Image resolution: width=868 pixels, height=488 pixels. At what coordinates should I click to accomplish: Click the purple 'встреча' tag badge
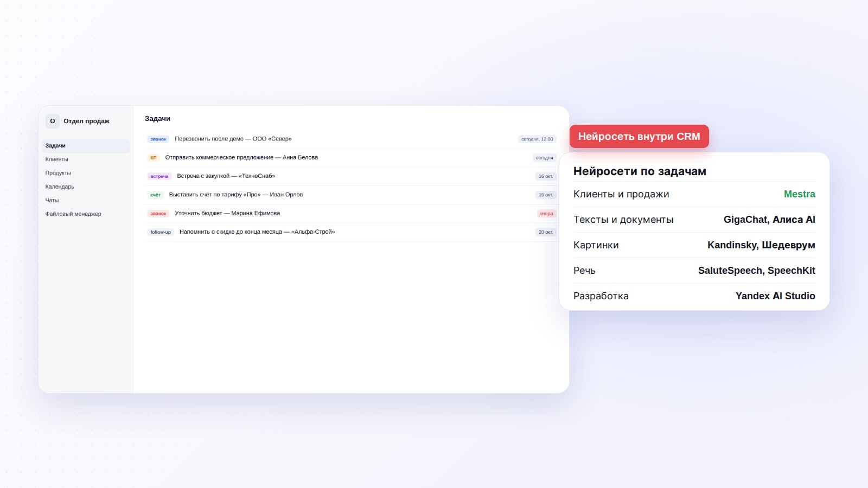[159, 176]
